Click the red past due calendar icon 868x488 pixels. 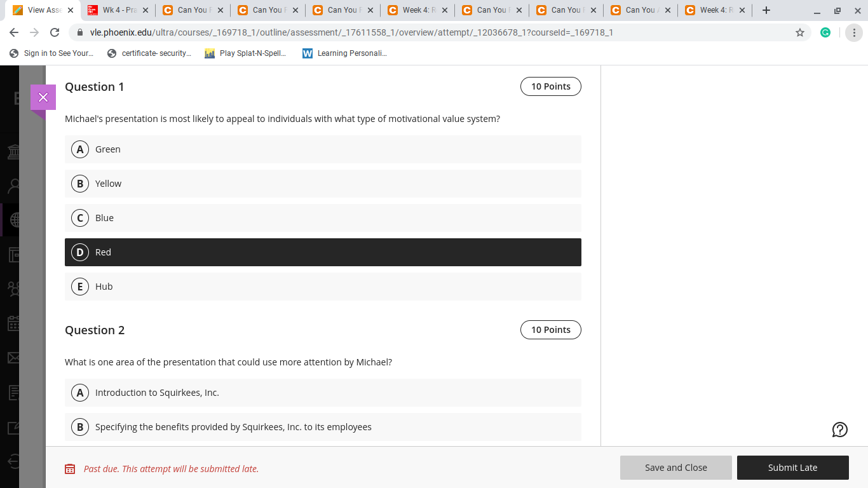[70, 469]
